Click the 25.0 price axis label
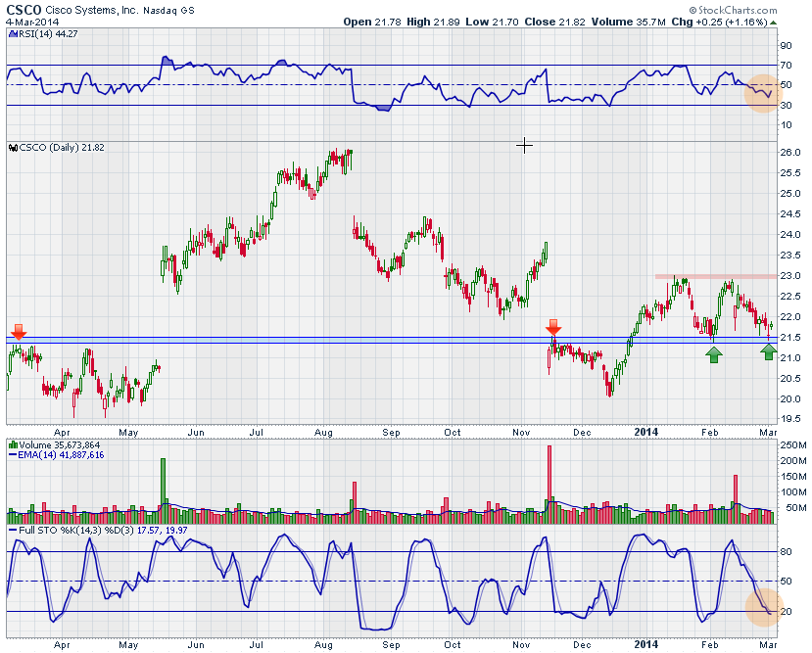 click(790, 194)
